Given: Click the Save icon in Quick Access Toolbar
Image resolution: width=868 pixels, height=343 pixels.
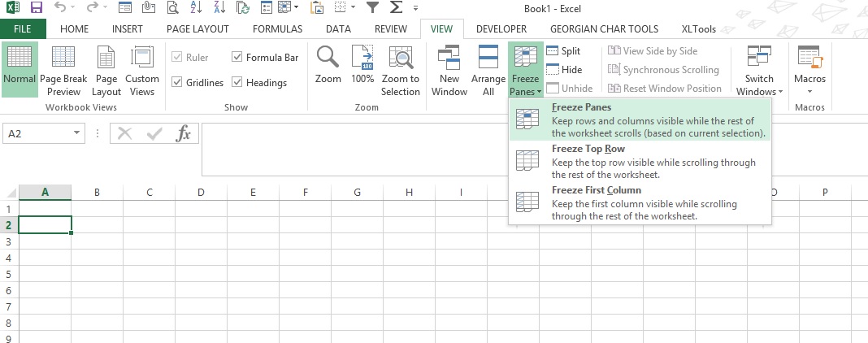Looking at the screenshot, I should 36,8.
